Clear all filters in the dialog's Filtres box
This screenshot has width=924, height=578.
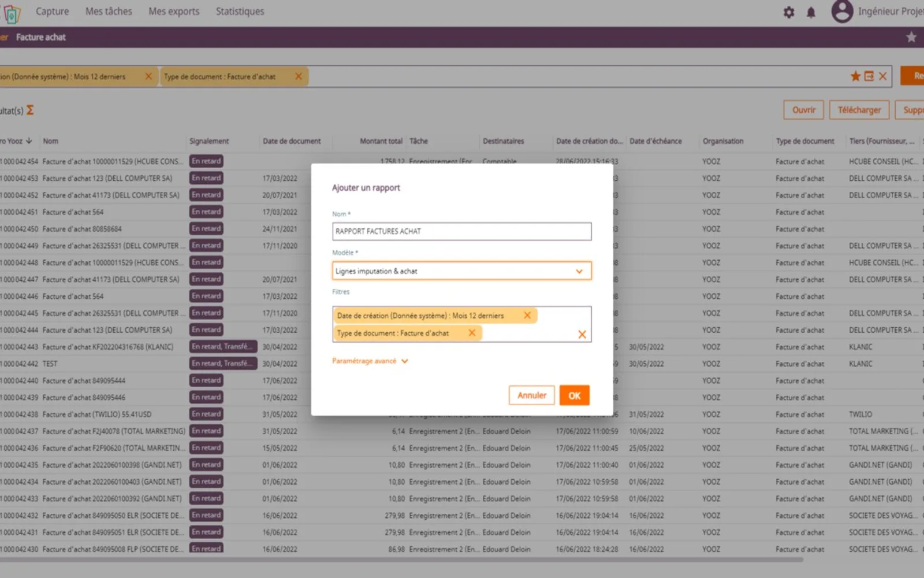[582, 334]
